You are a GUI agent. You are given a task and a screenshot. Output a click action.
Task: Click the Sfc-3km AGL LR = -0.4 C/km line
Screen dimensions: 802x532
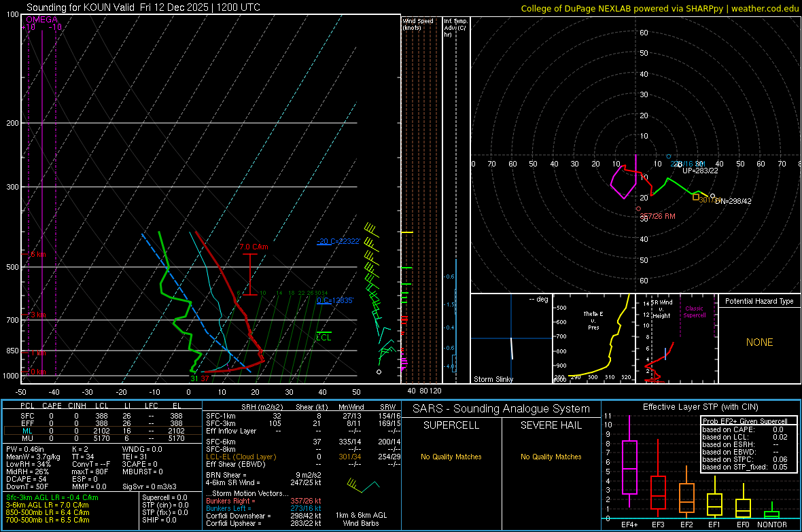(x=52, y=498)
